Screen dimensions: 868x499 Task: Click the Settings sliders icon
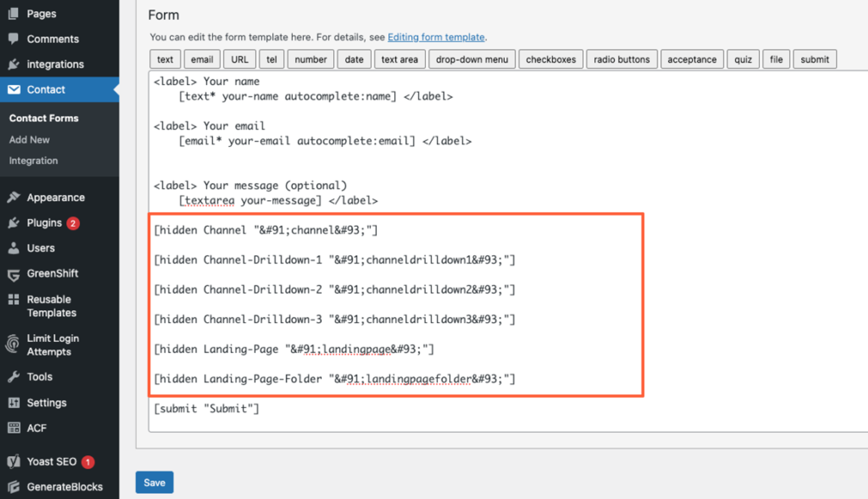[x=14, y=402]
